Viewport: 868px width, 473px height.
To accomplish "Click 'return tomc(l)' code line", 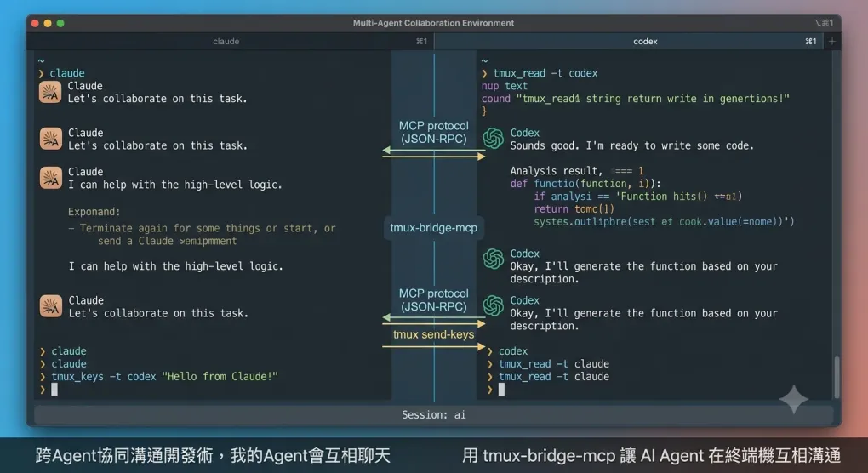I will [x=574, y=209].
